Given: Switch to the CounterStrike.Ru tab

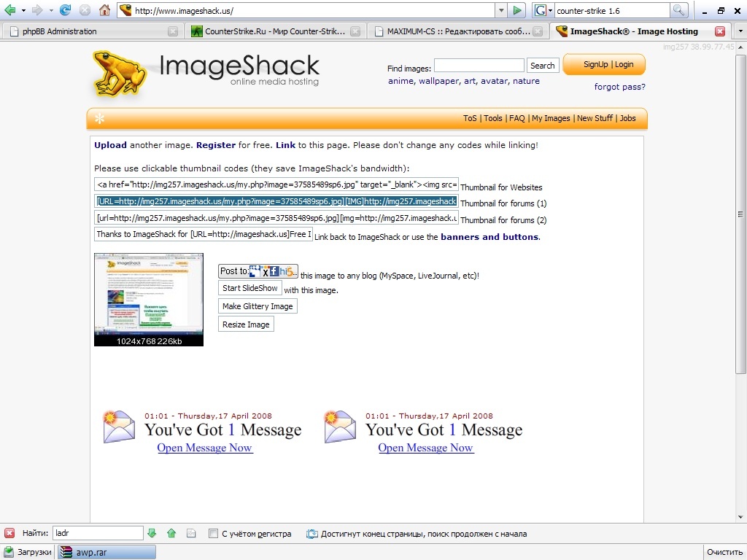Looking at the screenshot, I should coord(274,31).
